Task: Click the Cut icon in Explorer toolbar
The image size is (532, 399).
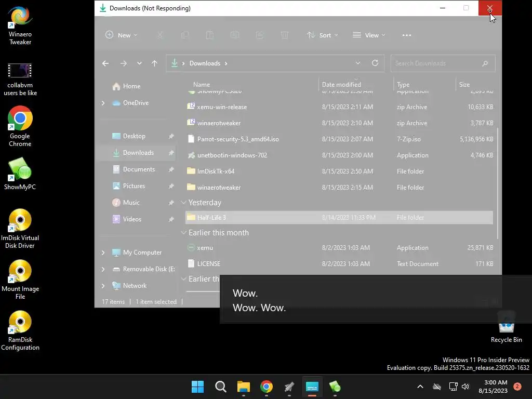Action: (x=160, y=35)
